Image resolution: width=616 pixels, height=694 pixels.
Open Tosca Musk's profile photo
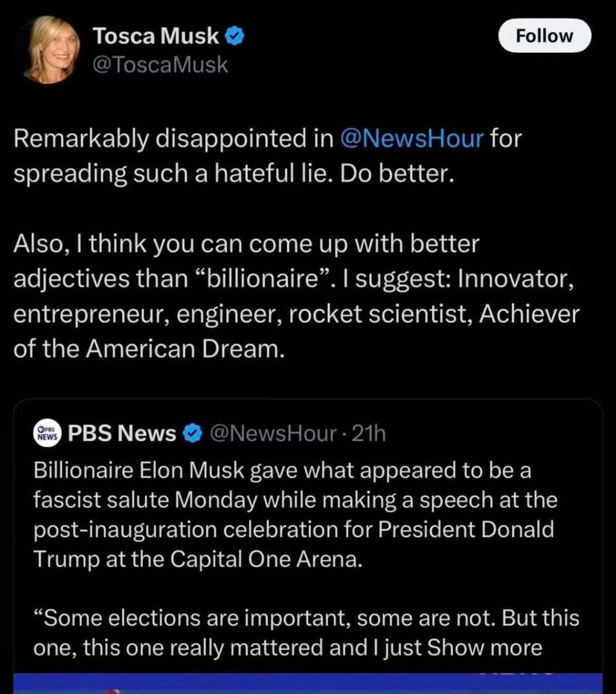tap(52, 48)
